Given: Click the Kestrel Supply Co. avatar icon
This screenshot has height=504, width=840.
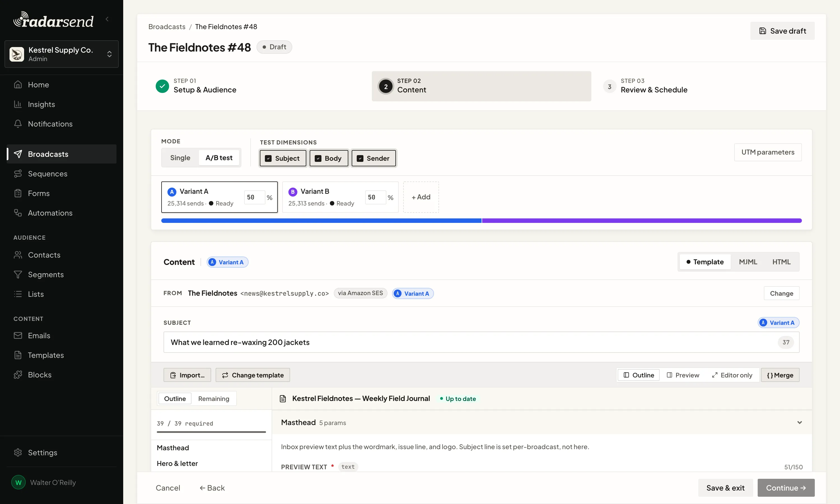Looking at the screenshot, I should point(17,54).
